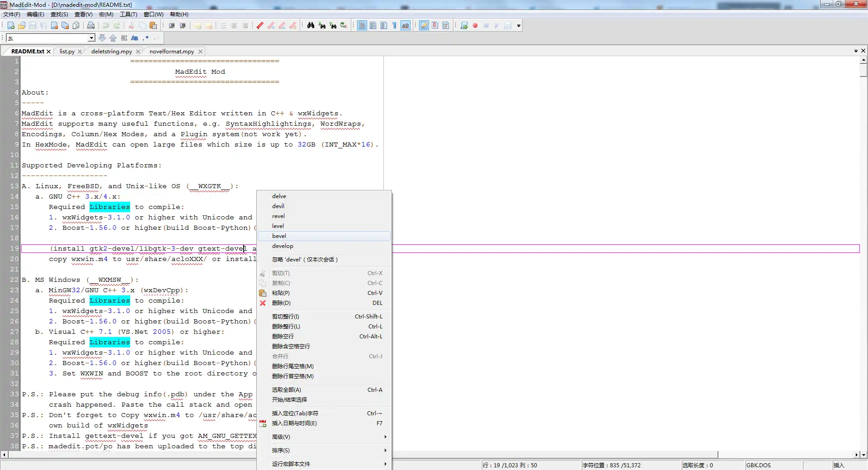Click the Undo toolbar icon
The image size is (868, 470).
[x=106, y=26]
